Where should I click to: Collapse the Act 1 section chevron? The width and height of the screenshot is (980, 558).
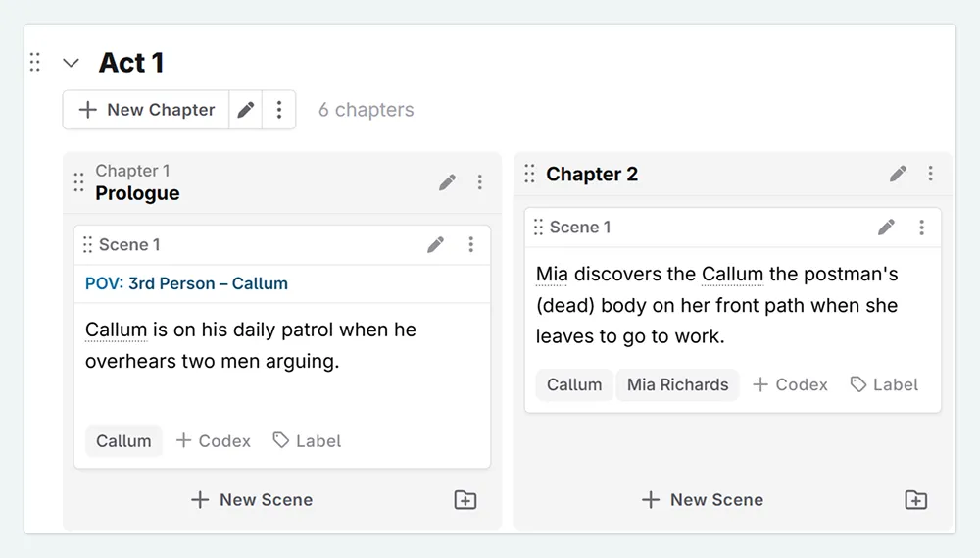pyautogui.click(x=71, y=63)
